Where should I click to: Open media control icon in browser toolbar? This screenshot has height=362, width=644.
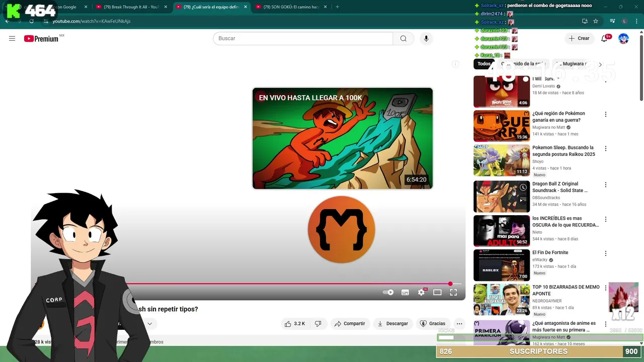pos(612,21)
